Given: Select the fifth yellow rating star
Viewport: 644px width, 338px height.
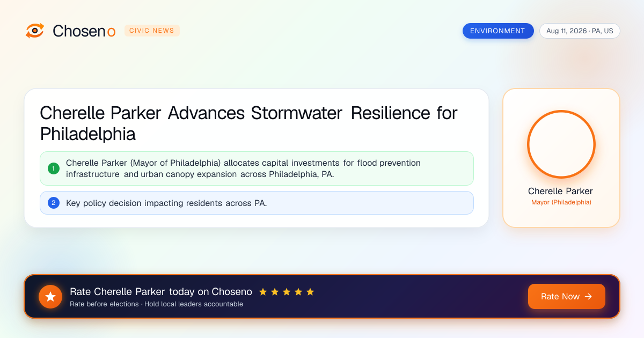Looking at the screenshot, I should 310,292.
